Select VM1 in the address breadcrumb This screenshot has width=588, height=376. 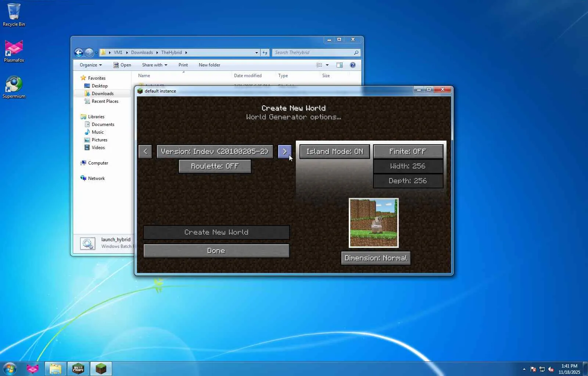click(118, 53)
